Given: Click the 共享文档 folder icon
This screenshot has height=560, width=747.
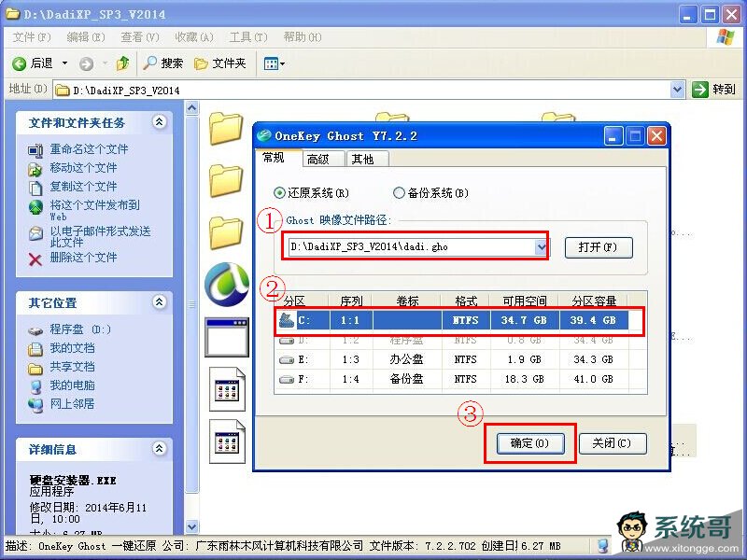Looking at the screenshot, I should (x=35, y=368).
